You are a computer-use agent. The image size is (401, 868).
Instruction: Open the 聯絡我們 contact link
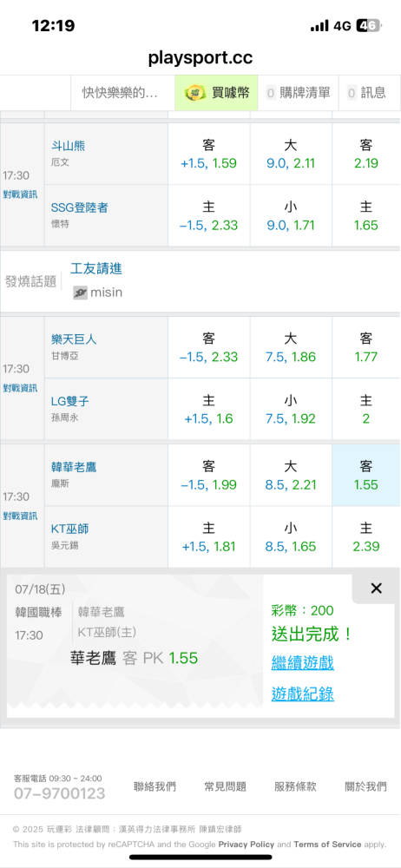154,786
